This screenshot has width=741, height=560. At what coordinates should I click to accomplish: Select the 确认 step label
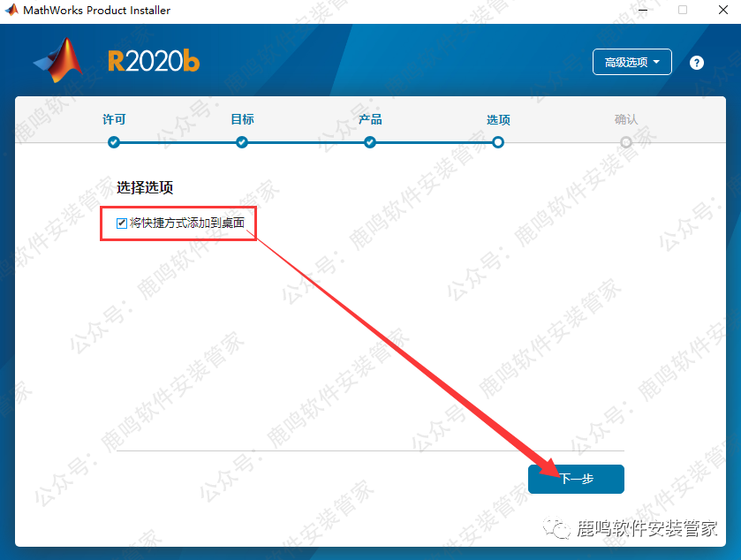pyautogui.click(x=626, y=119)
